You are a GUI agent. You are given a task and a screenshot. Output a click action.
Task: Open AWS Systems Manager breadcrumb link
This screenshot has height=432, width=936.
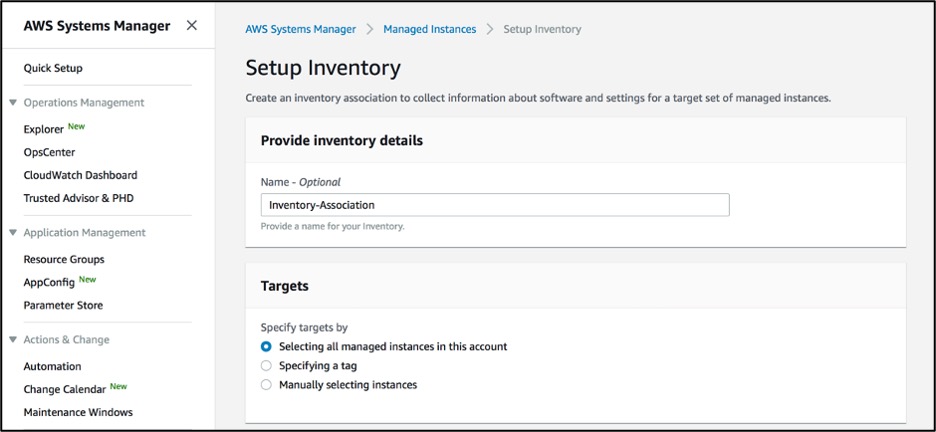click(300, 29)
